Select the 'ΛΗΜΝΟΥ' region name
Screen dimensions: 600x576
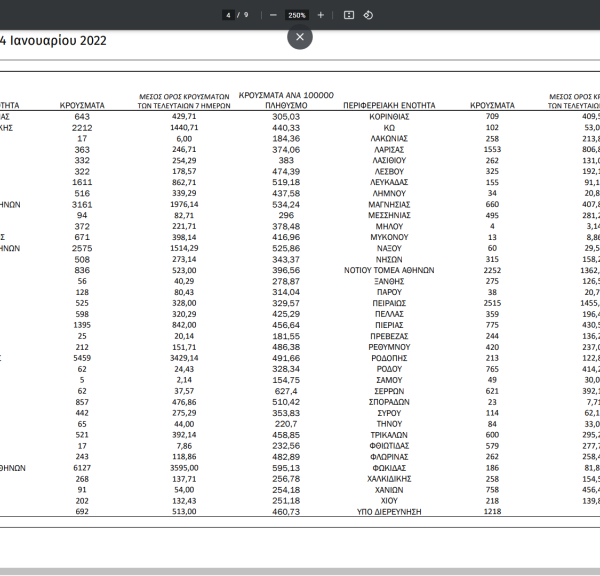click(x=389, y=193)
